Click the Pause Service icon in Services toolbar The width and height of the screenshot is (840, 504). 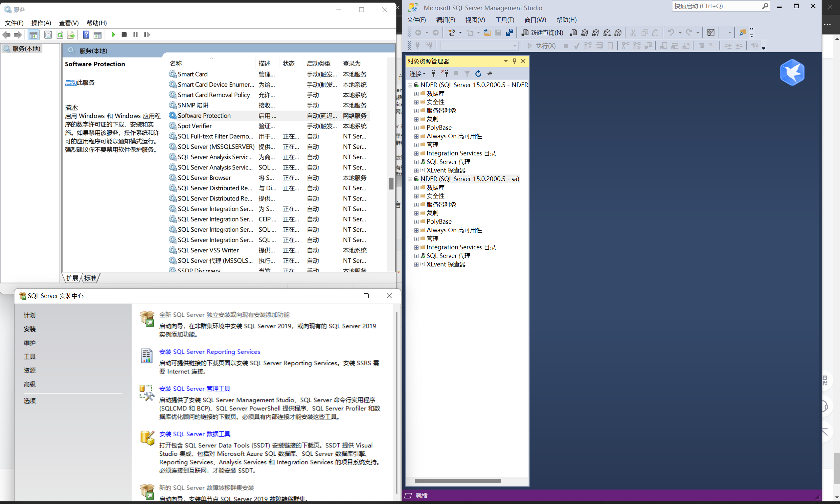click(135, 34)
